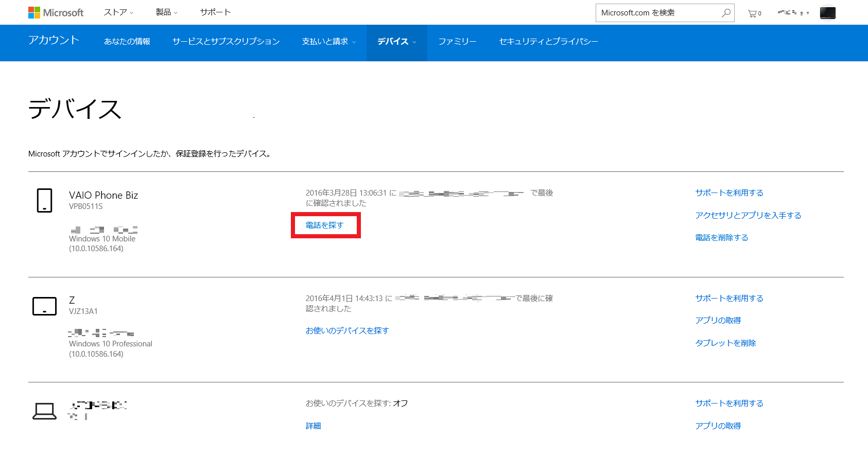Click the 電話を探す link
This screenshot has width=868, height=455.
click(x=324, y=225)
